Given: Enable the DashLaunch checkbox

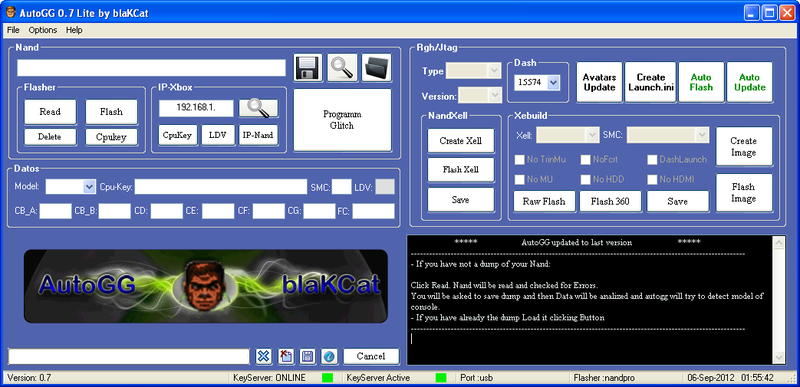Looking at the screenshot, I should (652, 160).
